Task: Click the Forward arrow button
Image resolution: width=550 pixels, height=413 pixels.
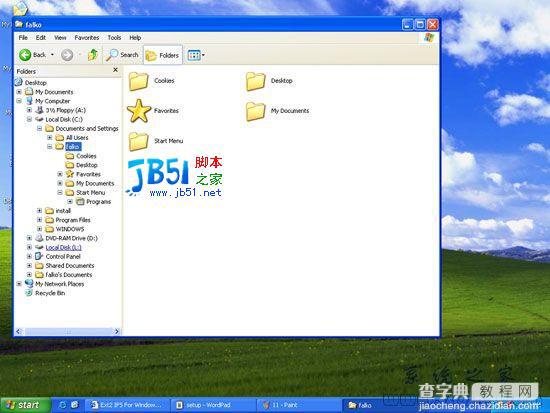Action: (67, 55)
